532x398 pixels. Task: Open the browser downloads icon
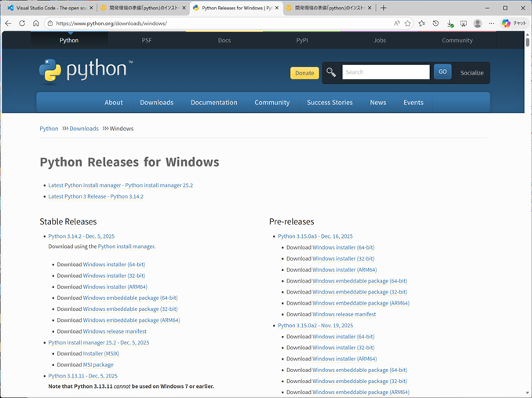tap(450, 24)
